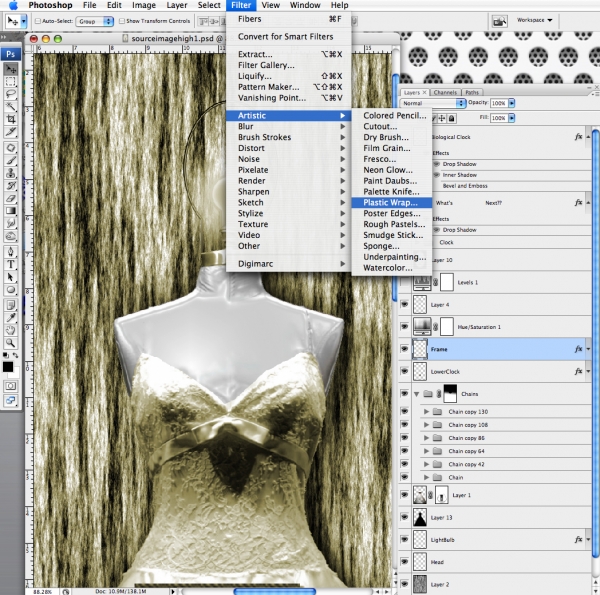Switch to the Paths tab

tap(472, 93)
